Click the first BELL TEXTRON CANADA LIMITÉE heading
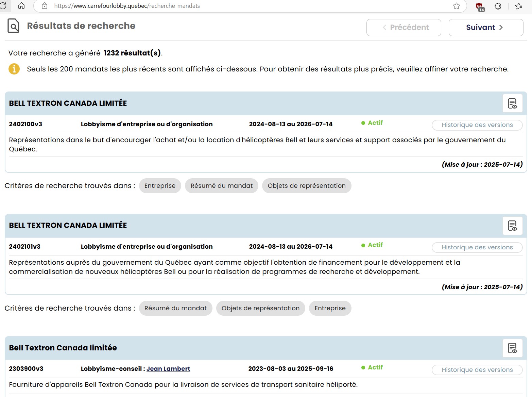532x397 pixels. click(68, 103)
